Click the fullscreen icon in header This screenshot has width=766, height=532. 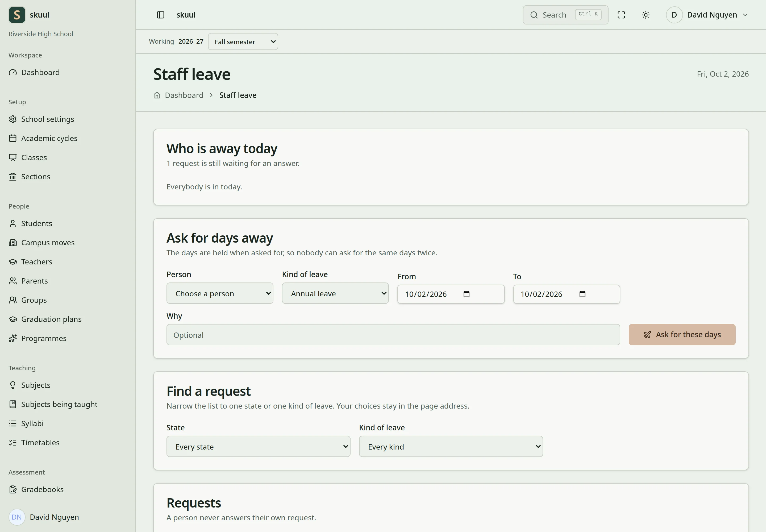coord(621,15)
